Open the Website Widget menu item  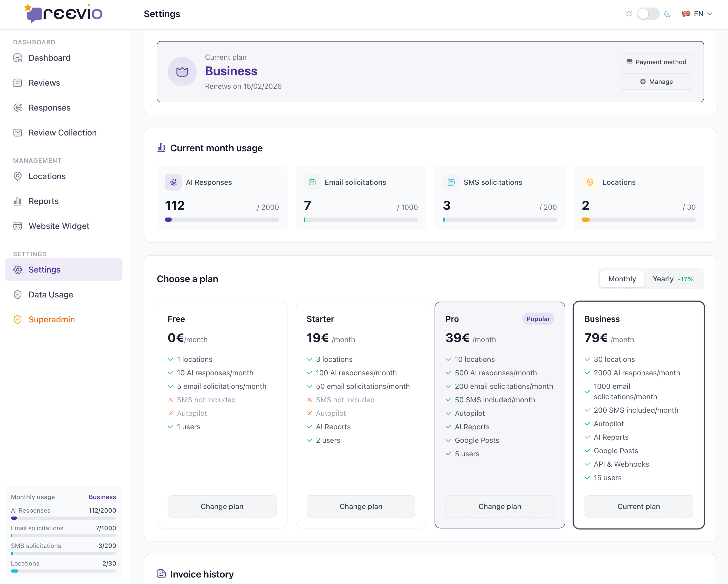[x=59, y=226]
